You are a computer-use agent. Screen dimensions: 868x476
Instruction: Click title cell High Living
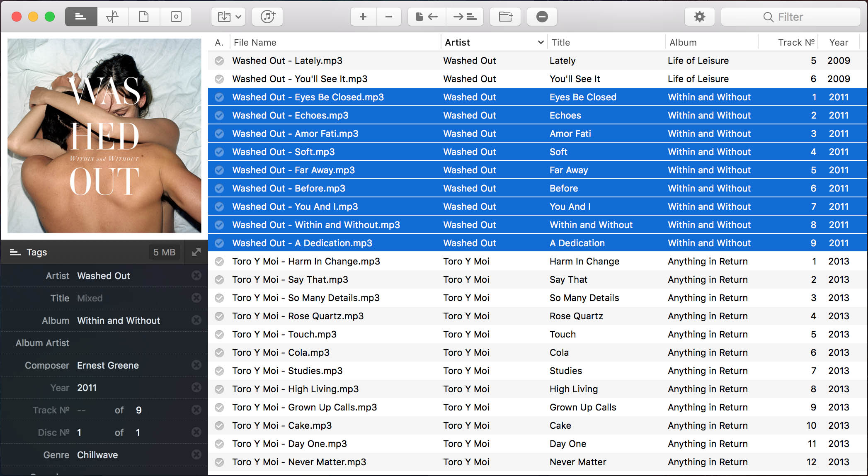point(574,389)
